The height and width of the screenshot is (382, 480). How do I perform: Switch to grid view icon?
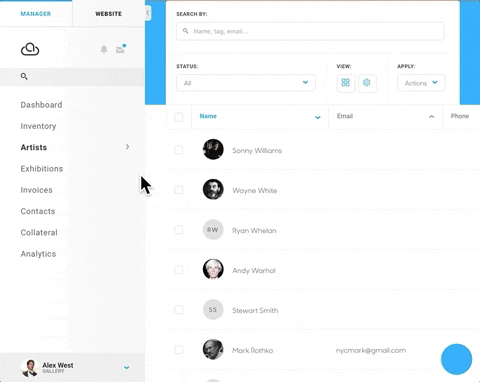(346, 83)
